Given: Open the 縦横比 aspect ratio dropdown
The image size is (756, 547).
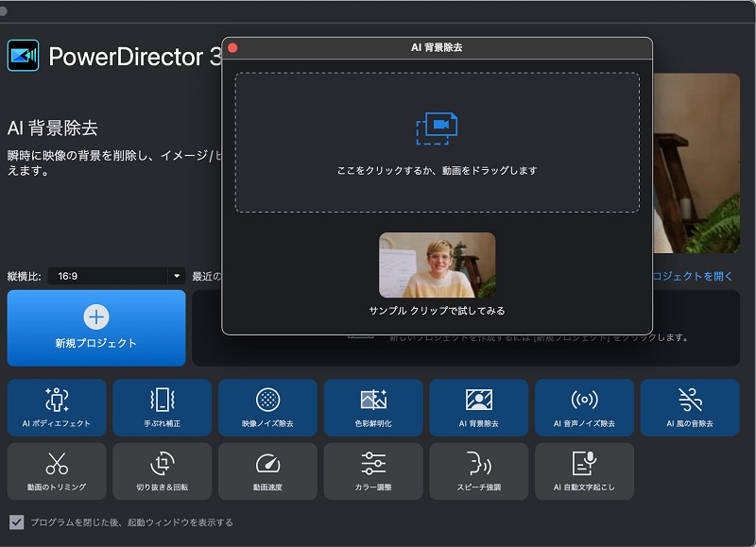Looking at the screenshot, I should click(113, 276).
